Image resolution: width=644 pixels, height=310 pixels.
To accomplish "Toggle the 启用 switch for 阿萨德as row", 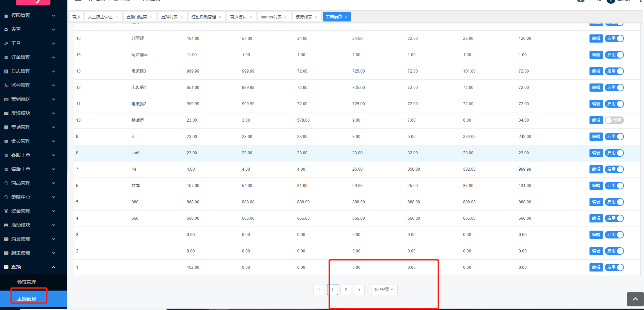I will (x=614, y=55).
